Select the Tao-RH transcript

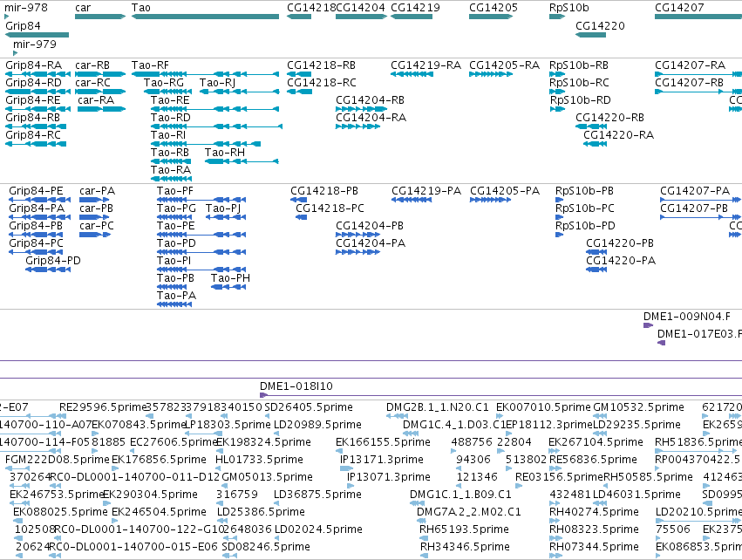tap(242, 161)
